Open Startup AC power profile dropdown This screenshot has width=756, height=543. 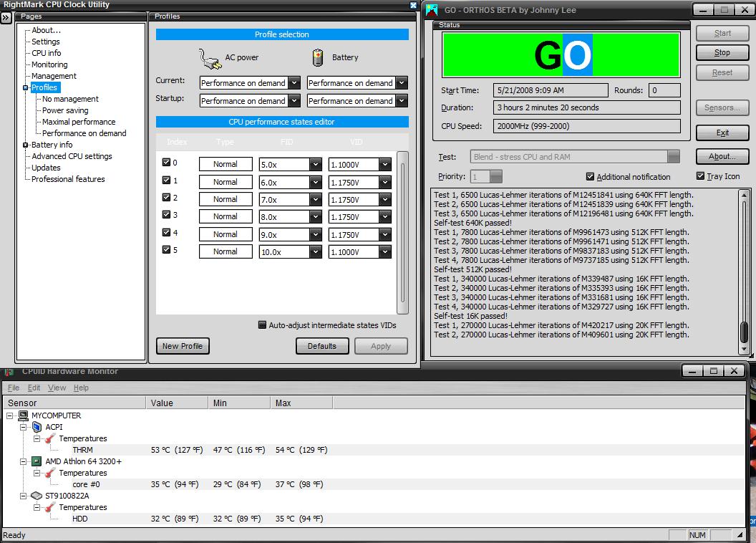294,101
